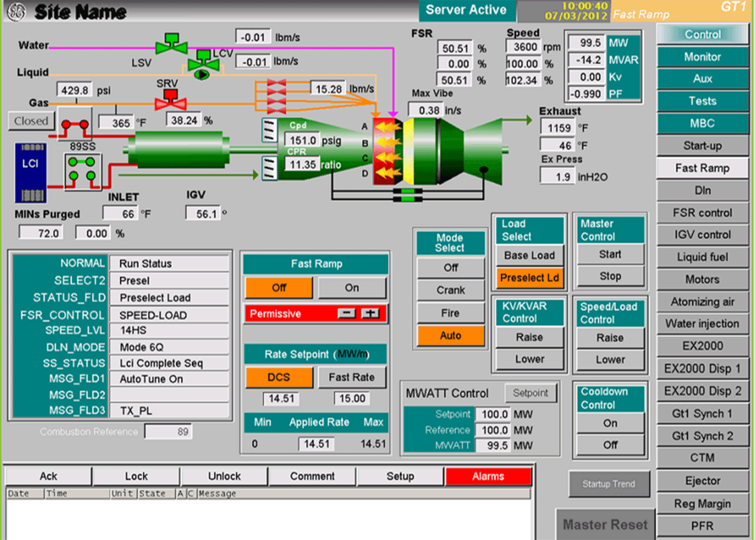This screenshot has height=540, width=756.
Task: Open the red Alarms button
Action: pyautogui.click(x=488, y=476)
